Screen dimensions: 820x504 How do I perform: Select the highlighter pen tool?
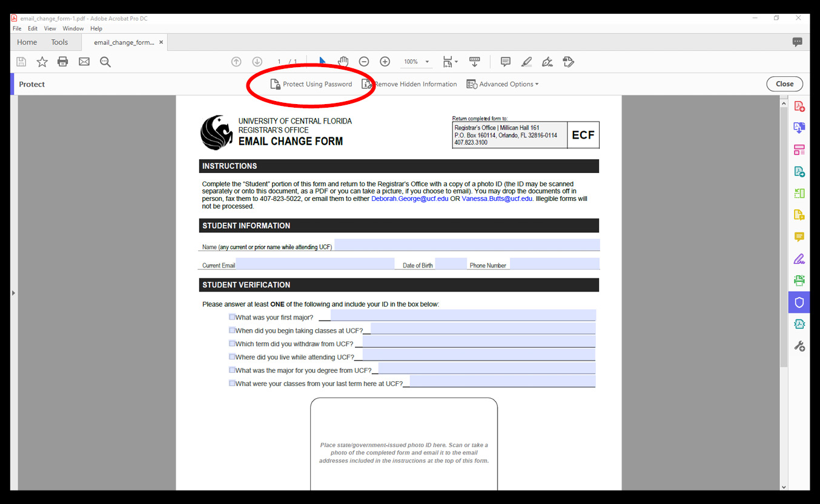[x=526, y=62]
